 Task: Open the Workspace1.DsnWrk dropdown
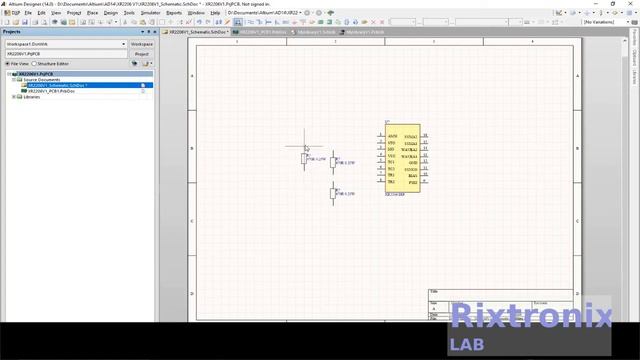(123, 44)
